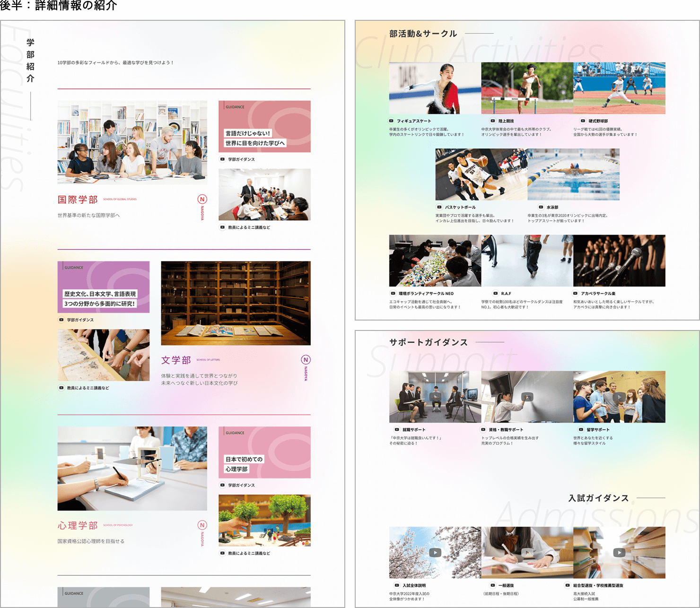Play the student writing 一般選抜 video

coord(527,552)
